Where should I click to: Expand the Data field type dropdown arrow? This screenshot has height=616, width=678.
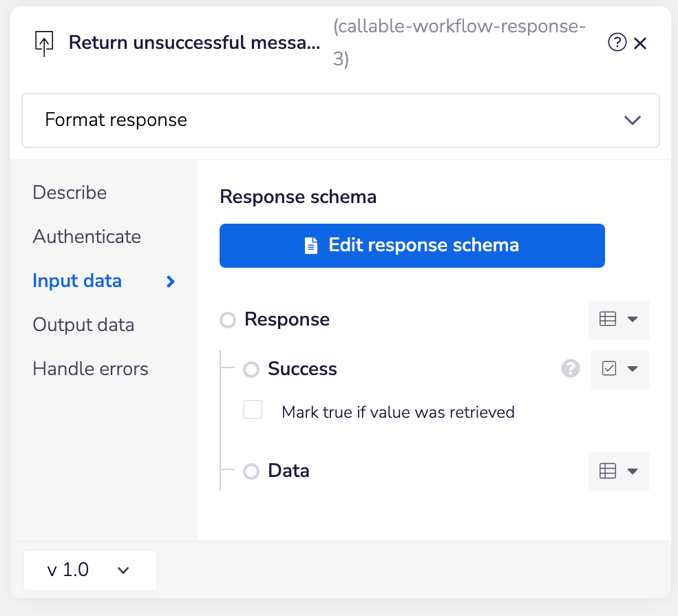[633, 471]
